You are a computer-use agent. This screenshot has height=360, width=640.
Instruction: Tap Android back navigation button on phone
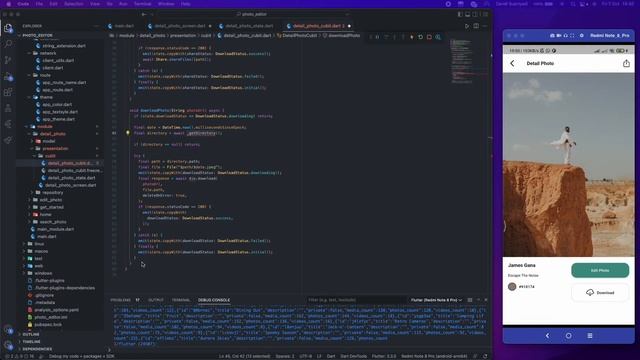coord(547,336)
